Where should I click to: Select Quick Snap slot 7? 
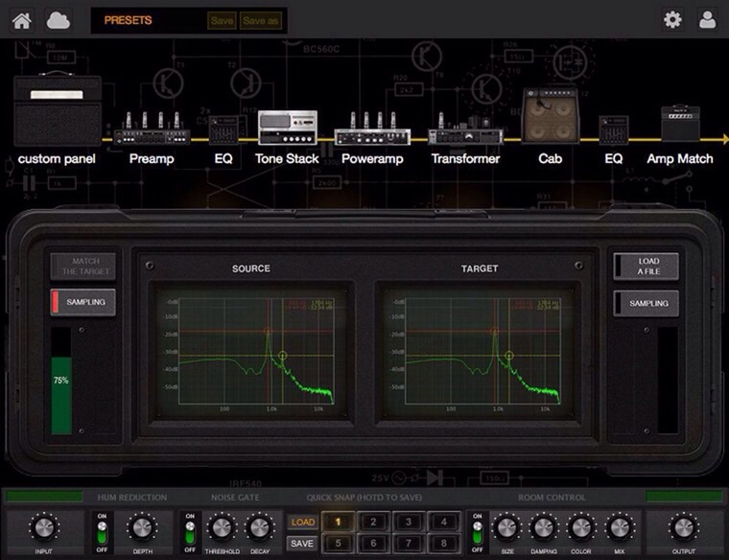[409, 544]
